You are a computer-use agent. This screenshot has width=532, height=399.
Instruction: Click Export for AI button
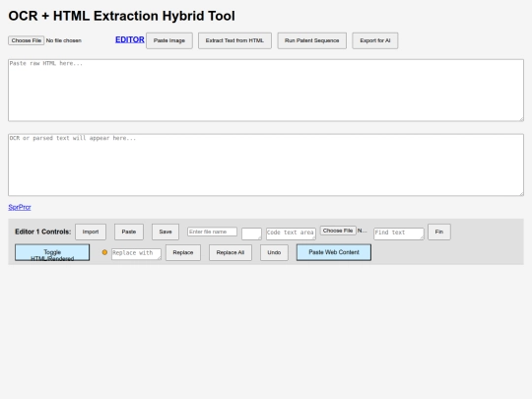coord(375,40)
